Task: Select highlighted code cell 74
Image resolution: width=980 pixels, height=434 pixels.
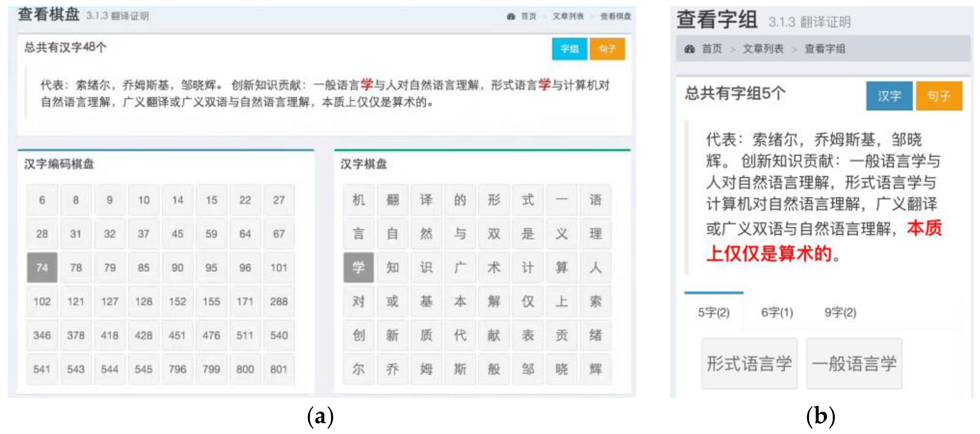Action: coord(42,268)
